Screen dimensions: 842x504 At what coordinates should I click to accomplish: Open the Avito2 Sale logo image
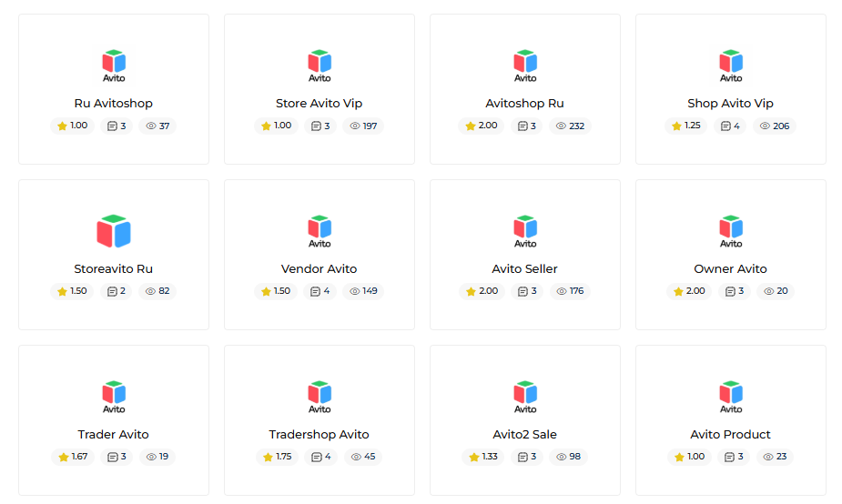pos(525,398)
